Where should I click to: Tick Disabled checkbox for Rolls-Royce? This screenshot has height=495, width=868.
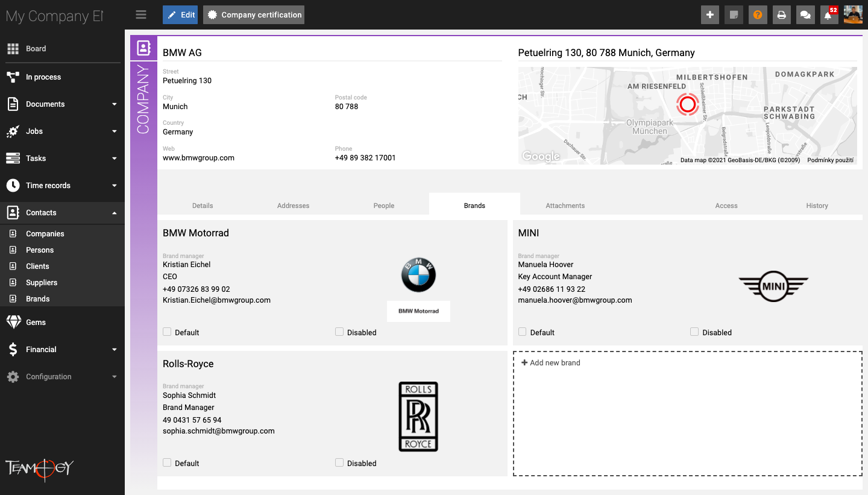339,462
